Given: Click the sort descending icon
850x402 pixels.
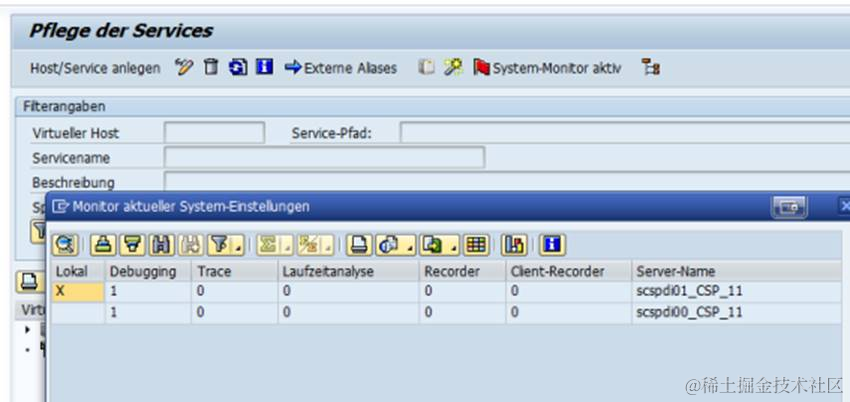Looking at the screenshot, I should point(132,245).
